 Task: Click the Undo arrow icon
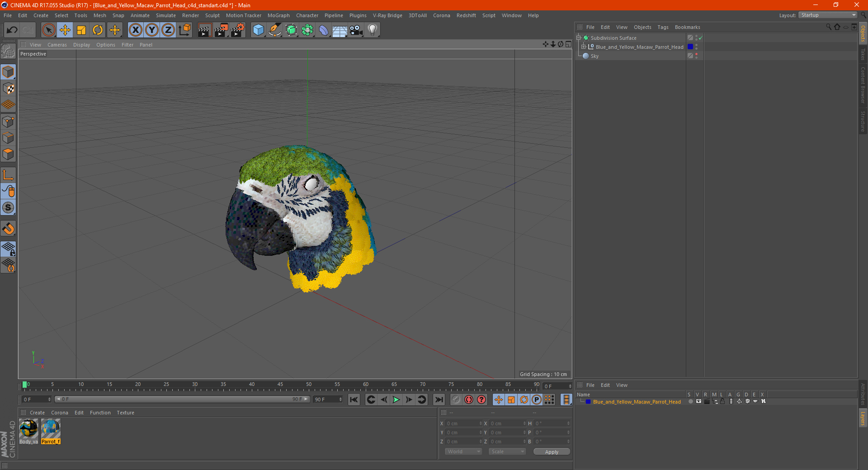click(12, 30)
